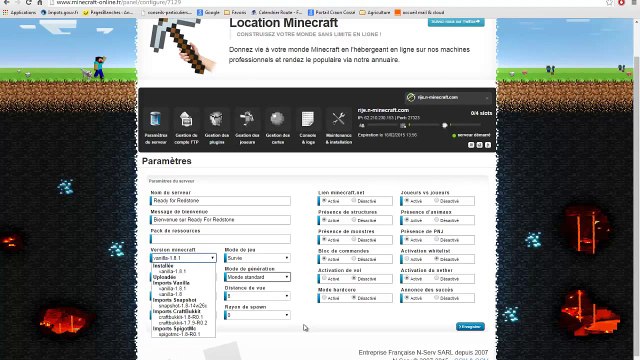Select Désactivé for Annonce des succès
This screenshot has height=360, width=640.
436,298
